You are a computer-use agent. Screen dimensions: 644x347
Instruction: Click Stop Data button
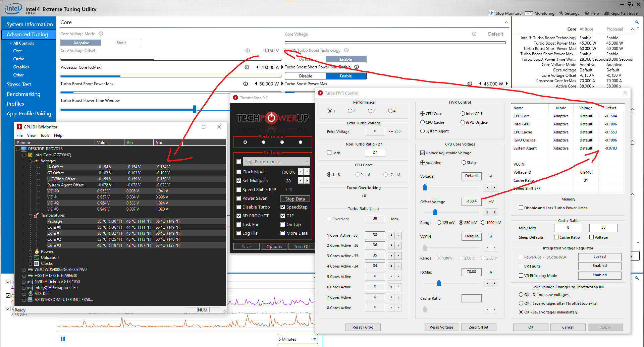[x=295, y=199]
